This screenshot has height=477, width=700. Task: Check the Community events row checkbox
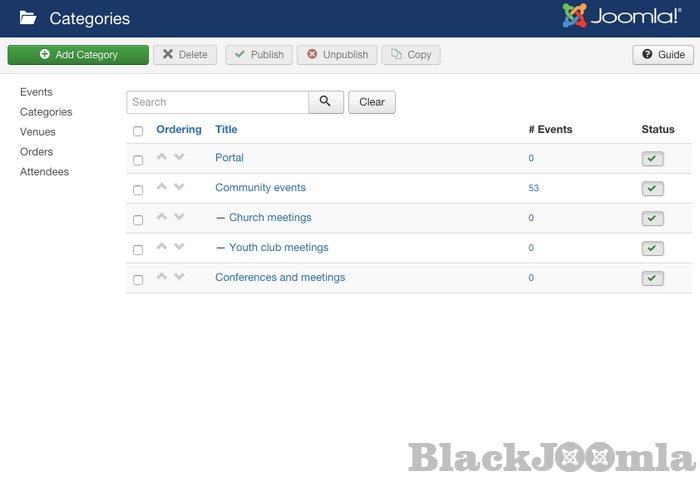click(138, 190)
